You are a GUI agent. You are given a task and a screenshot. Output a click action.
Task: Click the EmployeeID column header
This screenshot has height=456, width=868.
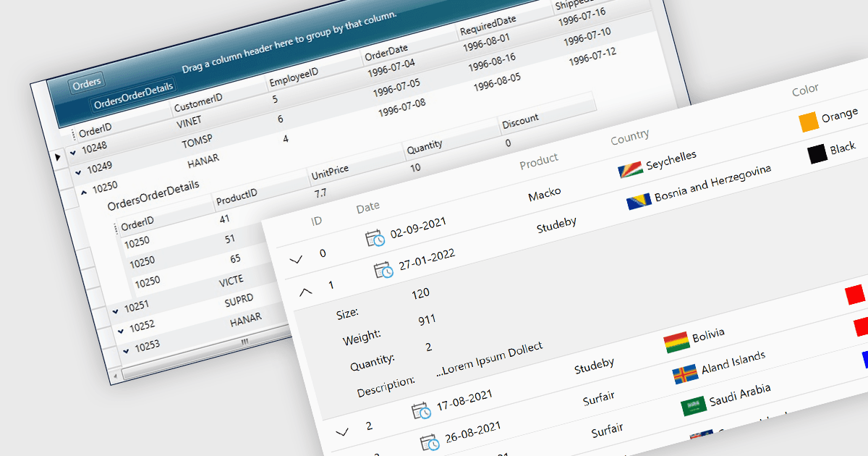click(x=294, y=79)
